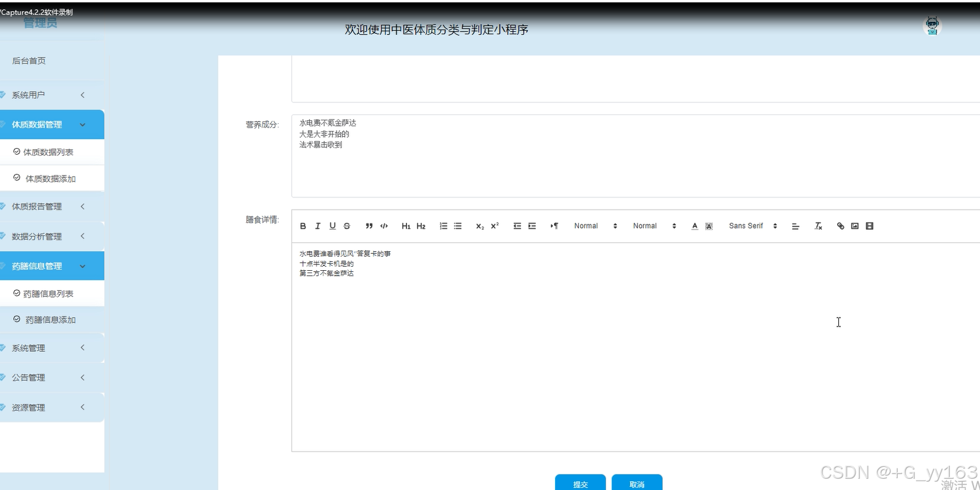Viewport: 980px width, 490px height.
Task: Toggle italic formatting in editor toolbar
Action: [x=318, y=226]
